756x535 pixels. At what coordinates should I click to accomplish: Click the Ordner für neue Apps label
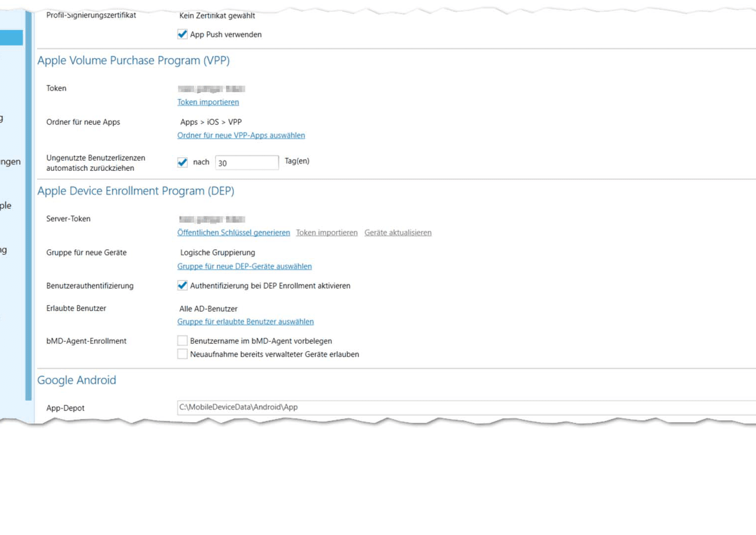coord(83,122)
